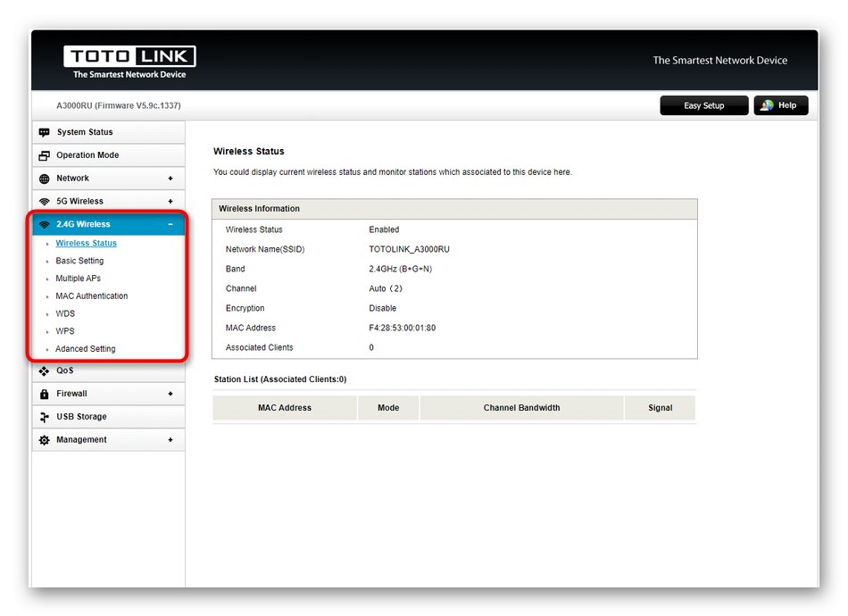Image resolution: width=848 pixels, height=616 pixels.
Task: Click the Band value 2.4GHz (B+G+N)
Action: (x=401, y=270)
